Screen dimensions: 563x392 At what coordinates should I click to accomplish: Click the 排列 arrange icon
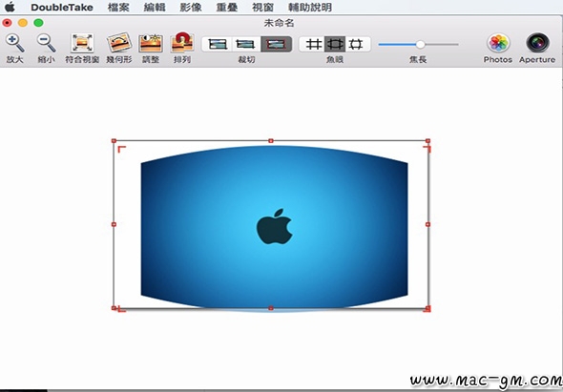(182, 43)
